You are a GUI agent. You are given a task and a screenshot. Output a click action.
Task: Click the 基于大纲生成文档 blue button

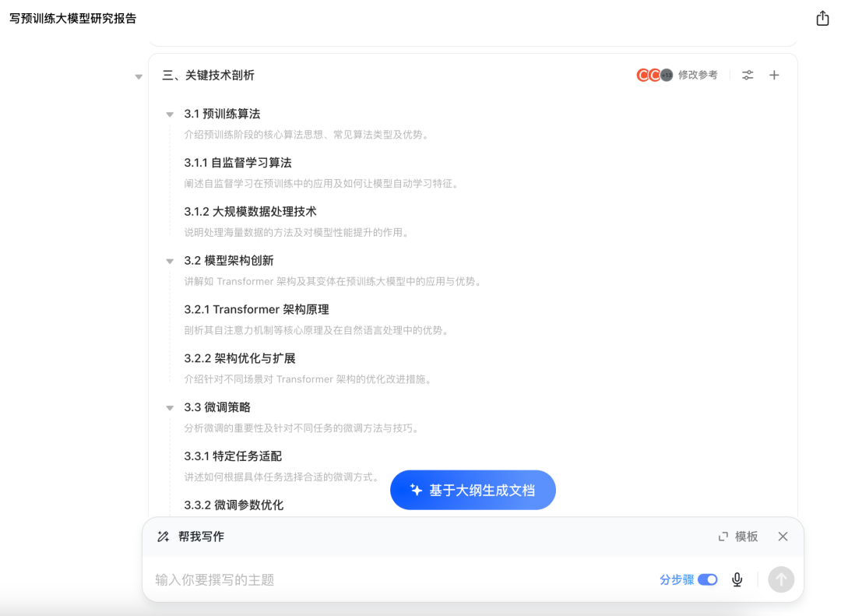point(473,490)
